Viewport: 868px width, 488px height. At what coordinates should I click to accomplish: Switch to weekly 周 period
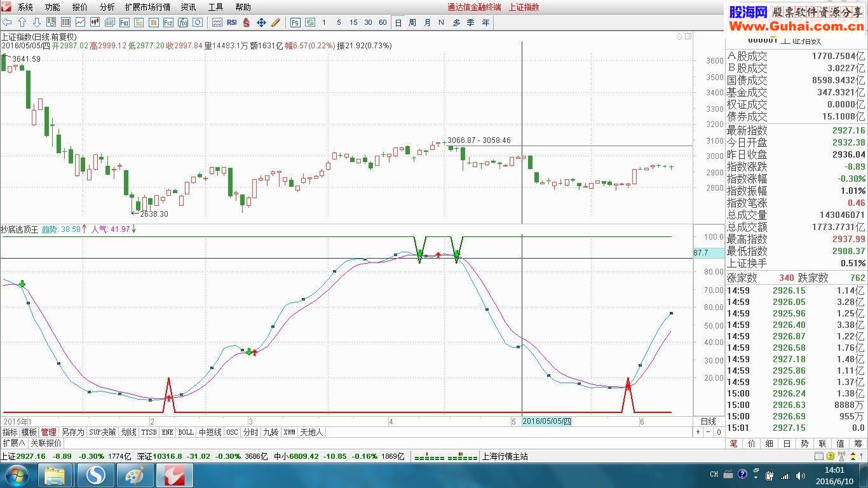click(412, 22)
